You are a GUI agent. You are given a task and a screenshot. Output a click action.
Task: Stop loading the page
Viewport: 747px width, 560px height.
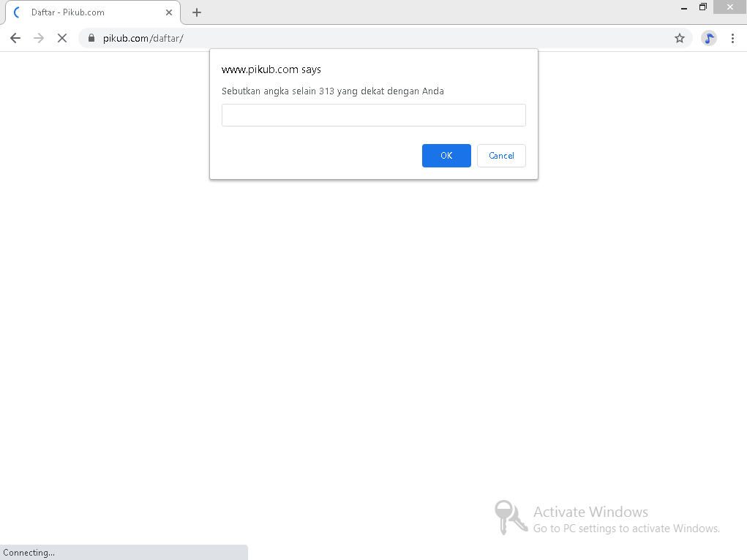click(x=62, y=38)
